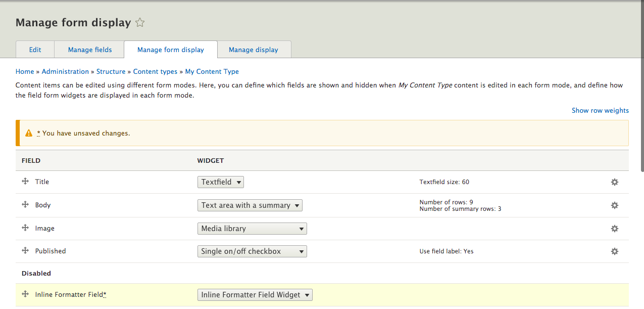
Task: Grab the drag handle for the Title row
Action: 25,182
